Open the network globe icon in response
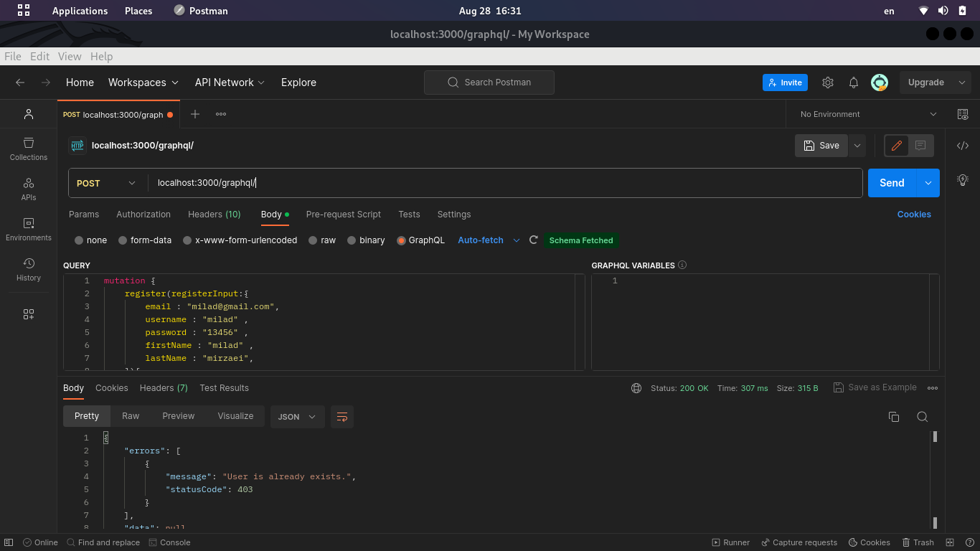Screen dimensions: 980x551 point(636,388)
